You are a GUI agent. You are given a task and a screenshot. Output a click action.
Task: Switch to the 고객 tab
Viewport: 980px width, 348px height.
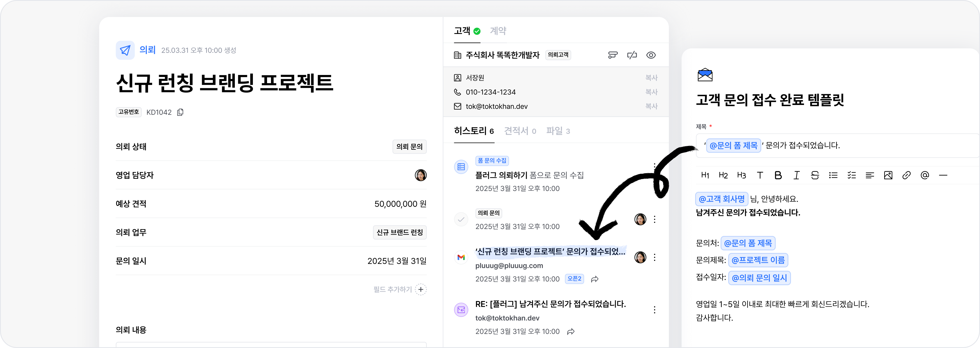click(467, 31)
